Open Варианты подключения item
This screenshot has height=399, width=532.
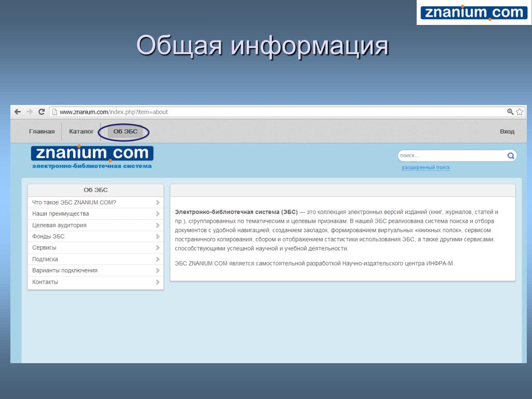pos(96,270)
